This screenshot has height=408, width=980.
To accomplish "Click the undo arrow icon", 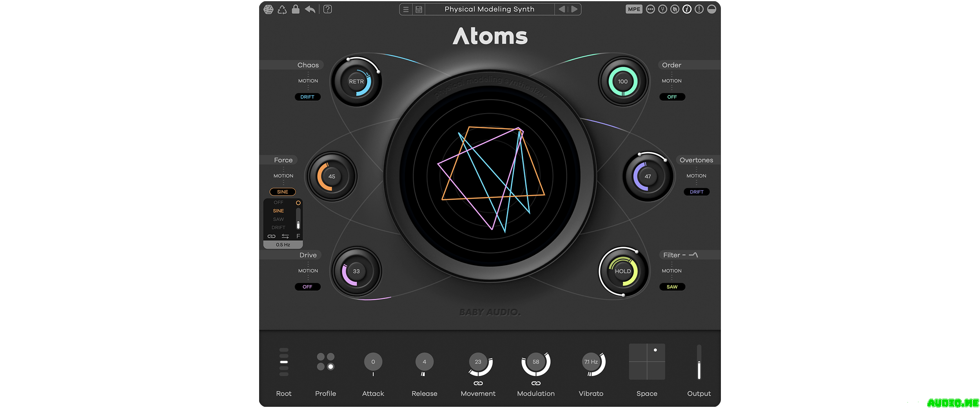I will tap(310, 9).
